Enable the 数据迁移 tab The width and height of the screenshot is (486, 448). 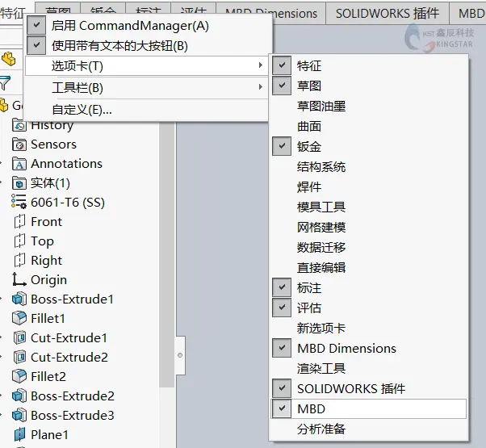[x=368, y=247]
